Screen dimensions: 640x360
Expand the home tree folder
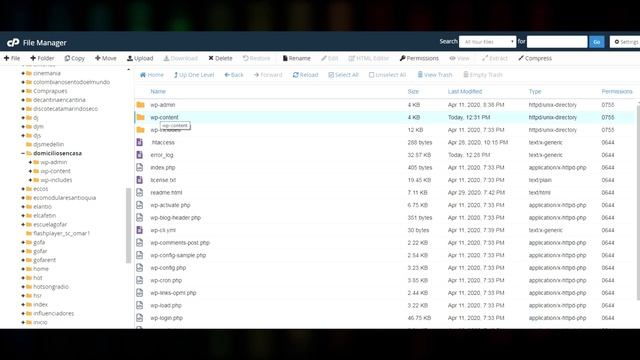(x=23, y=269)
